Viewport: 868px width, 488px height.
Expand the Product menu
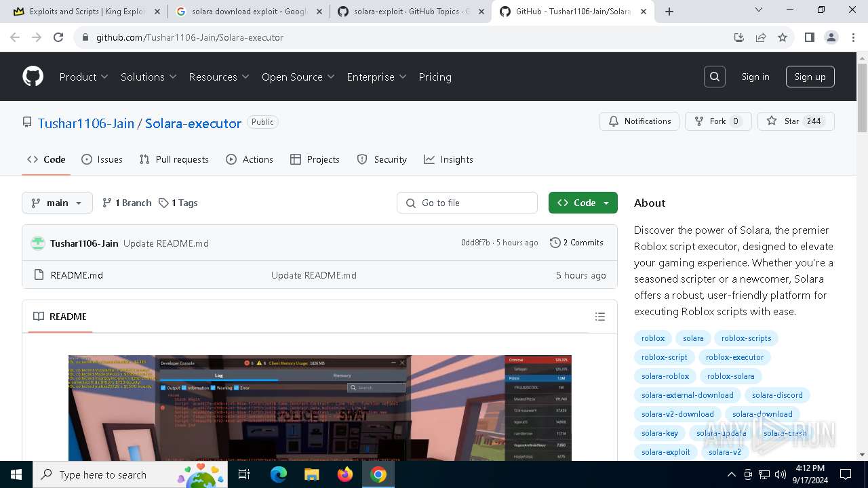(83, 77)
